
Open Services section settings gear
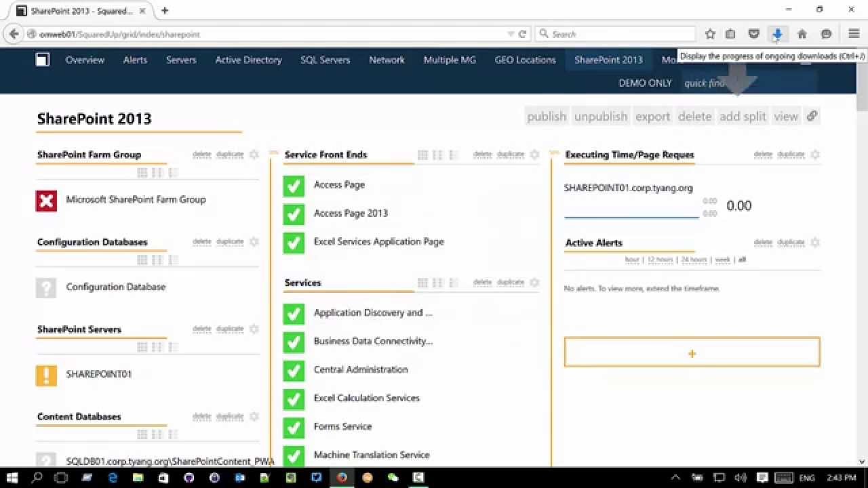click(534, 282)
